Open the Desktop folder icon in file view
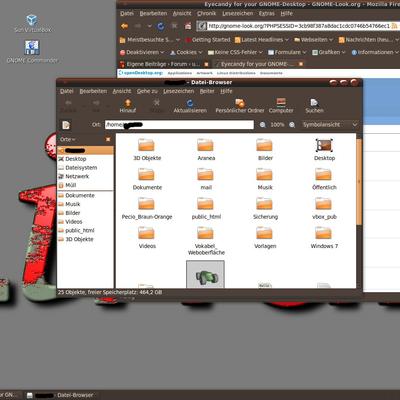The width and height of the screenshot is (400, 400). point(324,145)
